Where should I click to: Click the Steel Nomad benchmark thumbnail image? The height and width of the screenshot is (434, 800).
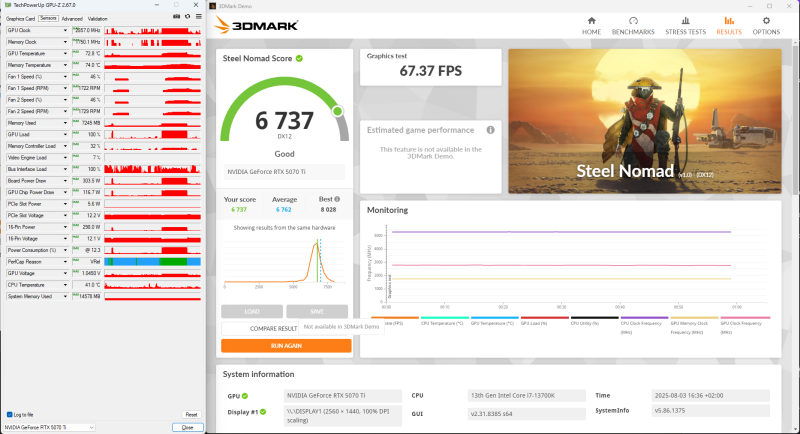tap(645, 121)
